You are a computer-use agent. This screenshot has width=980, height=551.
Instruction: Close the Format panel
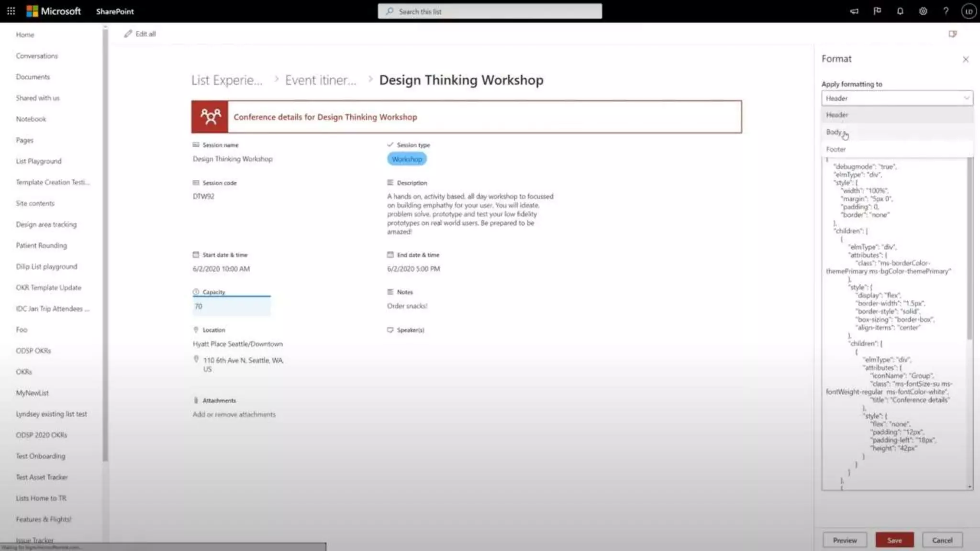click(x=966, y=59)
